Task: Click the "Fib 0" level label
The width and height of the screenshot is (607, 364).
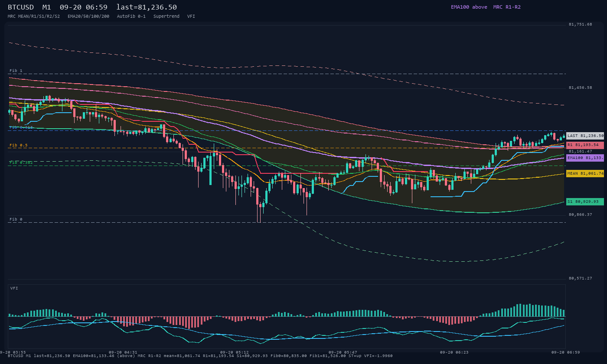Action: coord(16,219)
